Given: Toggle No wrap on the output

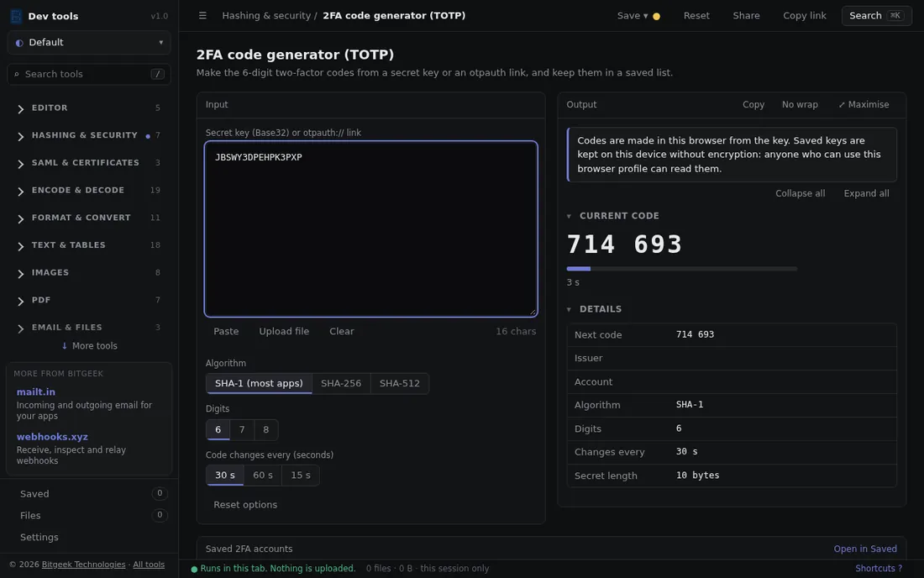Looking at the screenshot, I should [x=800, y=104].
